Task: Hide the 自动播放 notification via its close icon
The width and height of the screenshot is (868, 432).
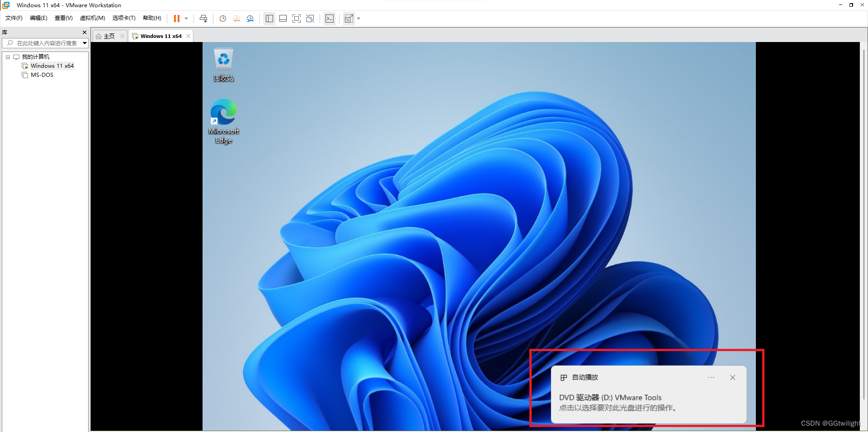Action: pyautogui.click(x=732, y=378)
